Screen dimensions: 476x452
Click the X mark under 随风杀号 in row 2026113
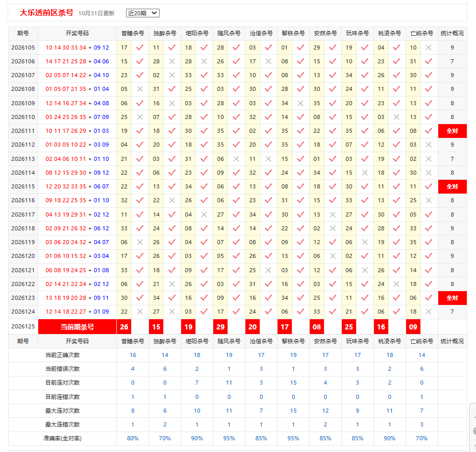pyautogui.click(x=236, y=159)
